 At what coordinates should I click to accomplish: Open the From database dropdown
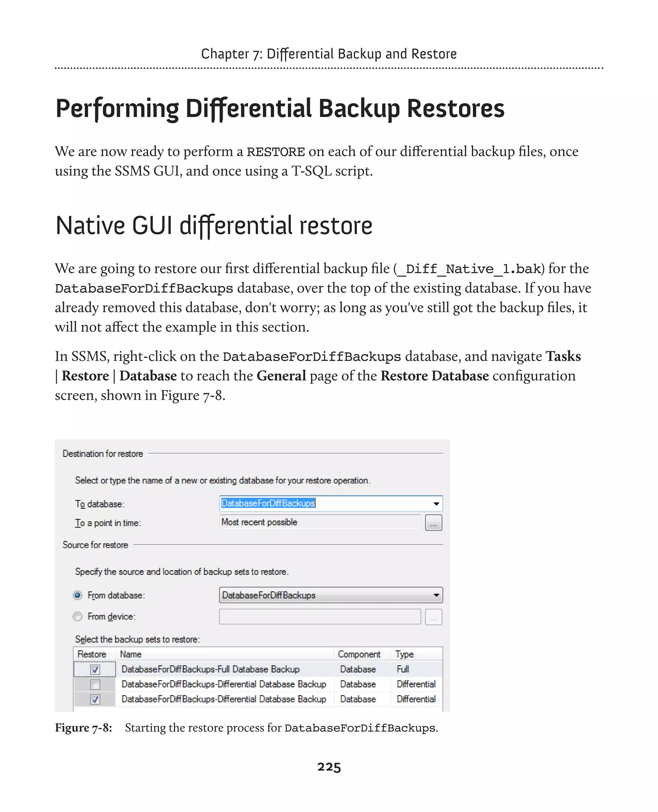[x=331, y=595]
